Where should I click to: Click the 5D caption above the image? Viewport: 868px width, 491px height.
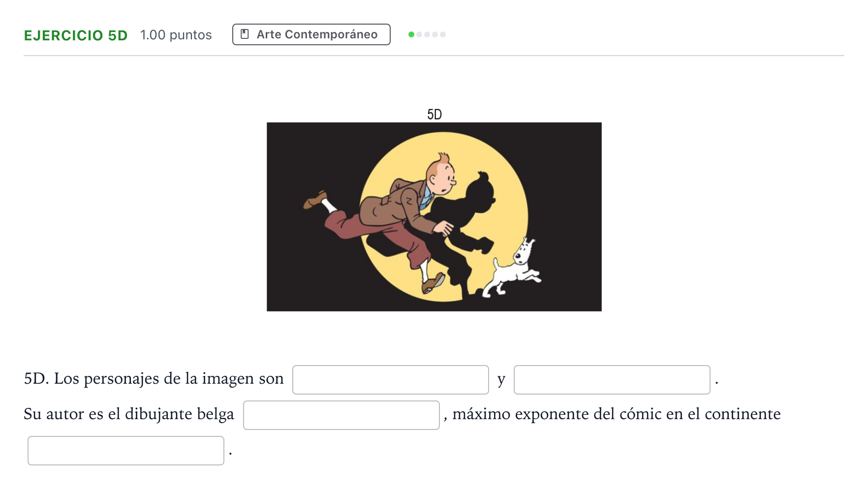click(x=434, y=115)
